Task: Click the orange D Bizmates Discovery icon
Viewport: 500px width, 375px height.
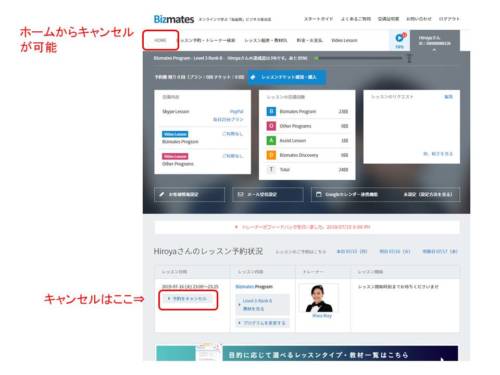Action: coord(271,155)
